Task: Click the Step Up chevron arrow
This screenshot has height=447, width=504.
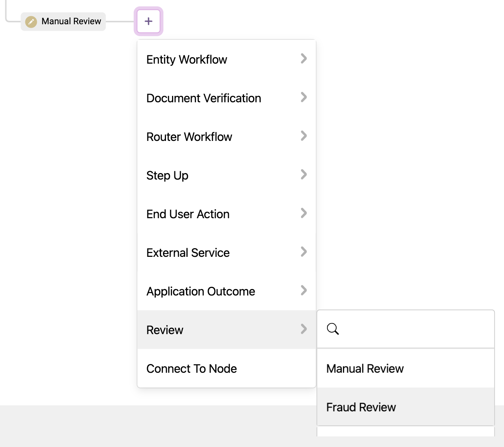Action: point(304,175)
